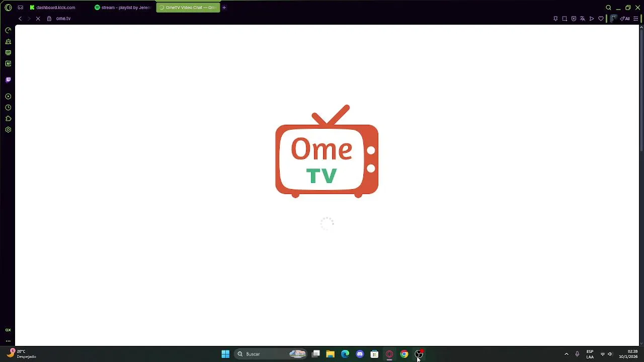Open the profile avatar thumbnail
Image resolution: width=644 pixels, height=362 pixels.
(613, 19)
